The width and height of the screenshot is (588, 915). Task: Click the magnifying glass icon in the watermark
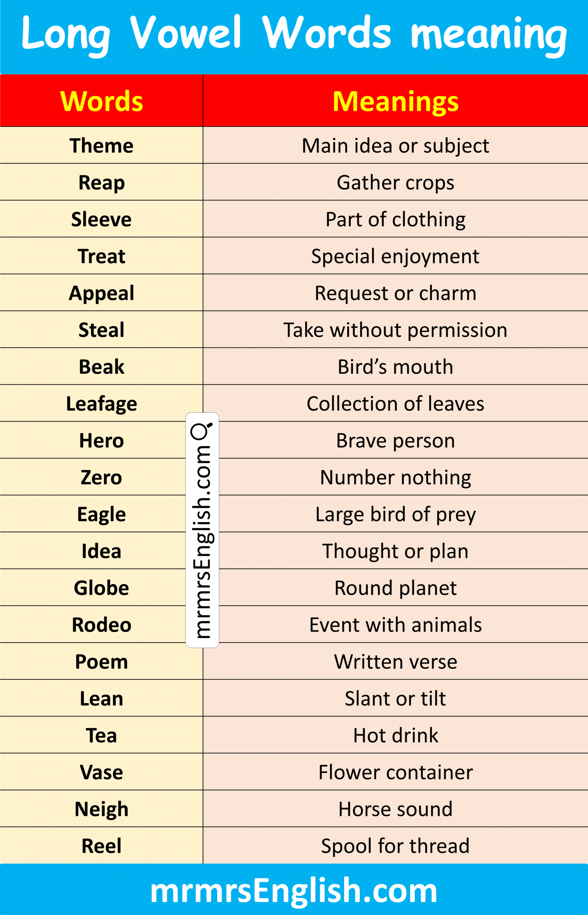[201, 431]
